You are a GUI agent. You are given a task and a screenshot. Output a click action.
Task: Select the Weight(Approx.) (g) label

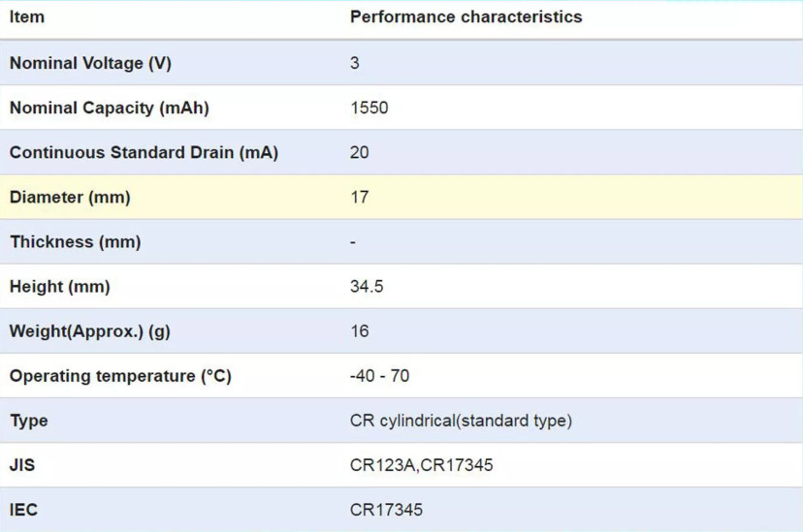[x=89, y=331]
